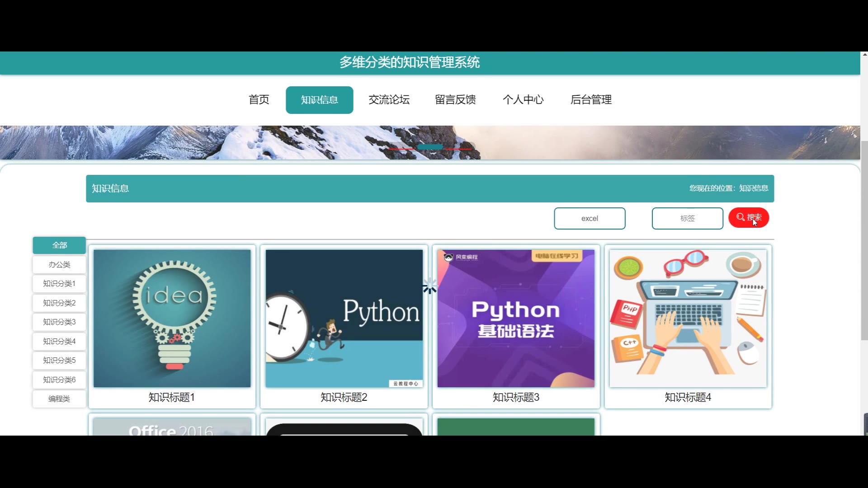Choose category 知识分类3
Image resolution: width=868 pixels, height=488 pixels.
(59, 322)
